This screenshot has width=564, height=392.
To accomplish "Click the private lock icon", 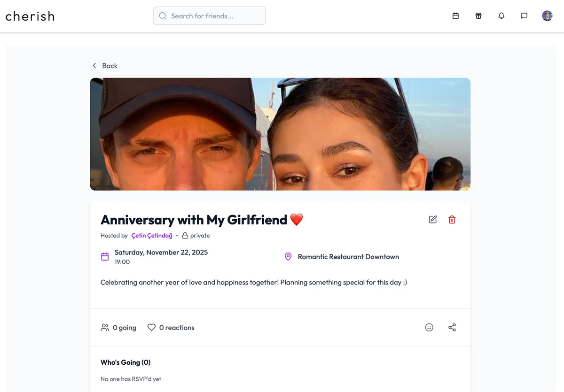I will click(185, 236).
